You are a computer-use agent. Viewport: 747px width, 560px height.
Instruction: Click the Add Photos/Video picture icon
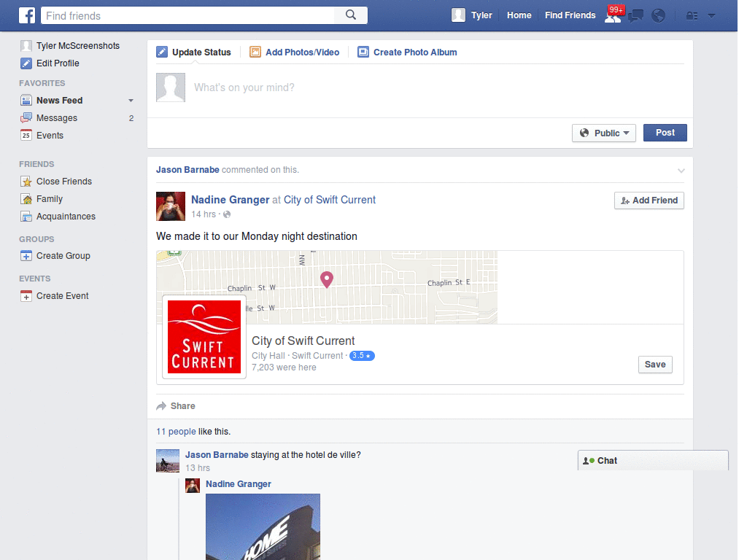pos(255,52)
